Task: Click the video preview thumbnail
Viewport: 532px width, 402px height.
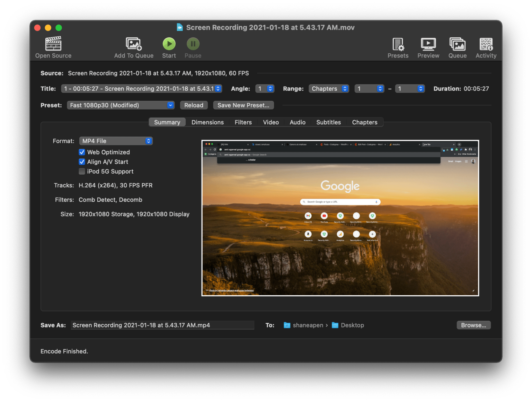Action: 340,218
